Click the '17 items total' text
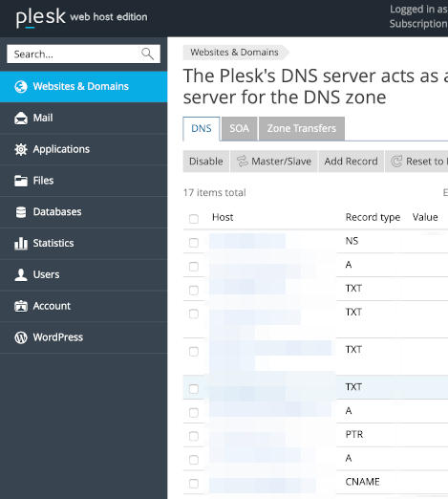The height and width of the screenshot is (499, 448). pyautogui.click(x=215, y=193)
